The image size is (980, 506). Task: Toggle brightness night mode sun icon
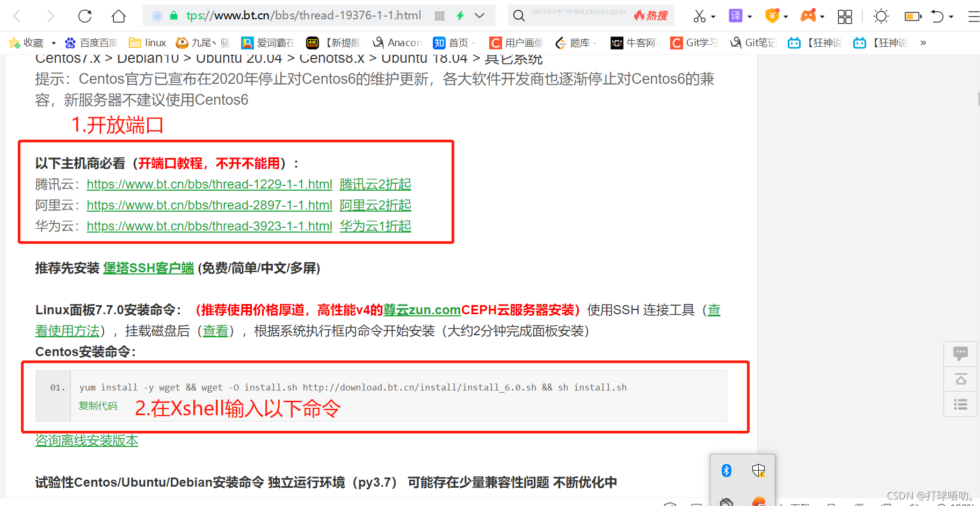[x=881, y=17]
